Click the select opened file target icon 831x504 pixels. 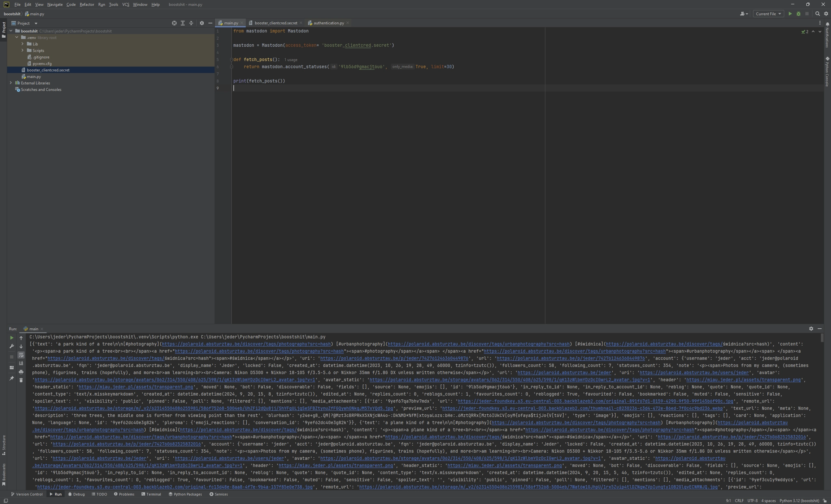click(x=174, y=23)
